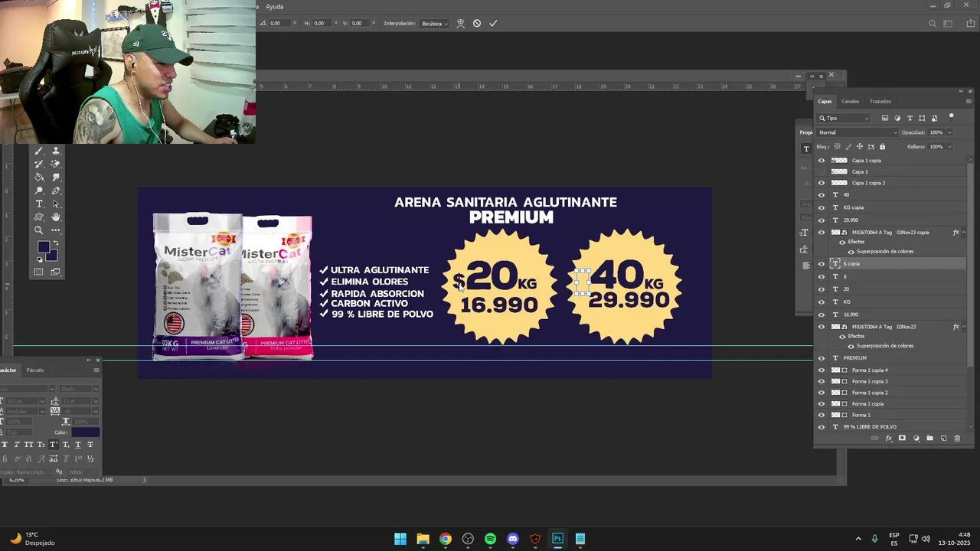
Task: Delete layer with the trash icon
Action: coord(957,439)
